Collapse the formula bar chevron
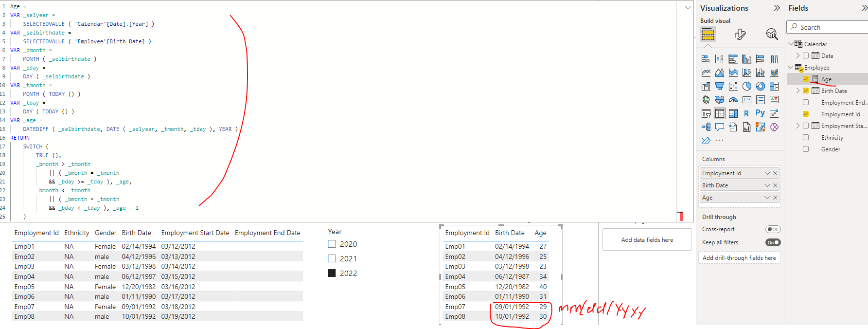Image resolution: width=868 pixels, height=329 pixels. (688, 8)
